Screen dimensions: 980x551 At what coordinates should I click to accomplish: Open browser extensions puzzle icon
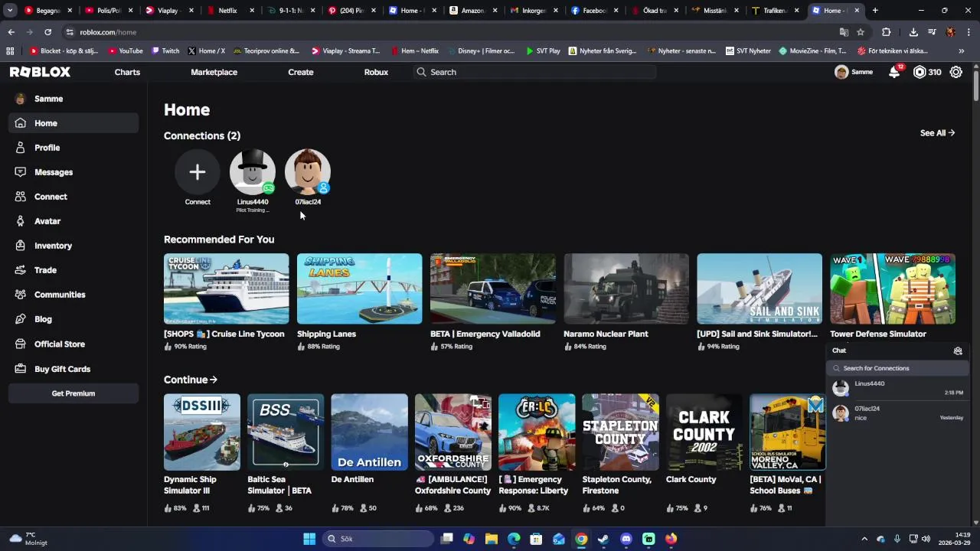click(x=887, y=32)
